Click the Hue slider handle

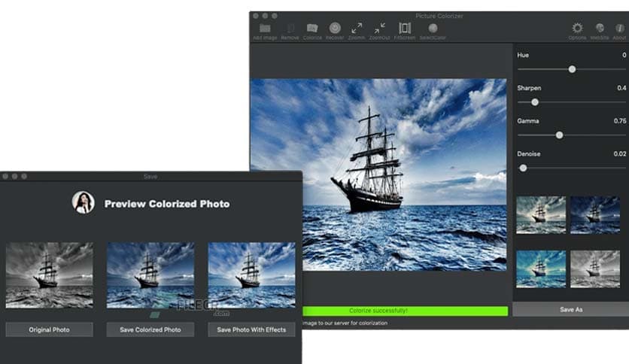pyautogui.click(x=572, y=69)
